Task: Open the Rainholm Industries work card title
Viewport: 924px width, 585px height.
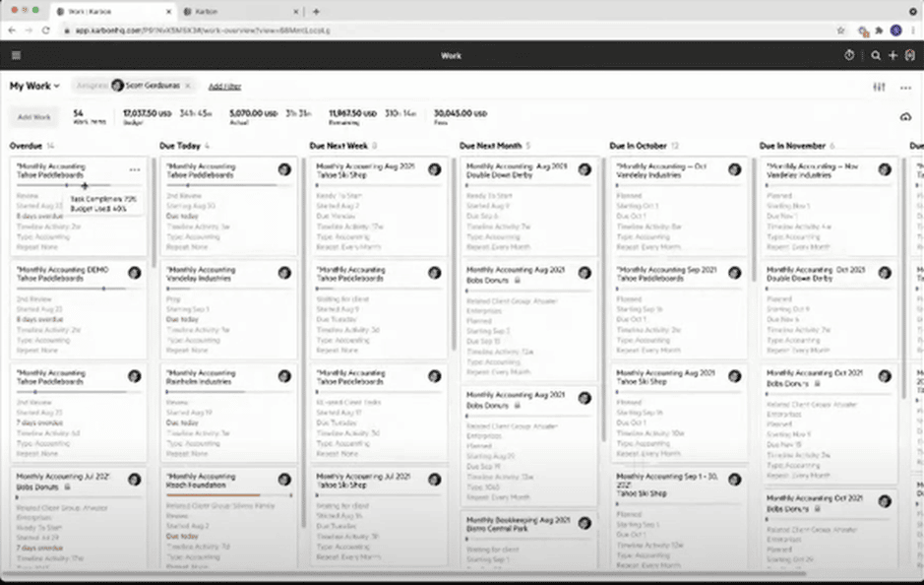Action: 201,377
